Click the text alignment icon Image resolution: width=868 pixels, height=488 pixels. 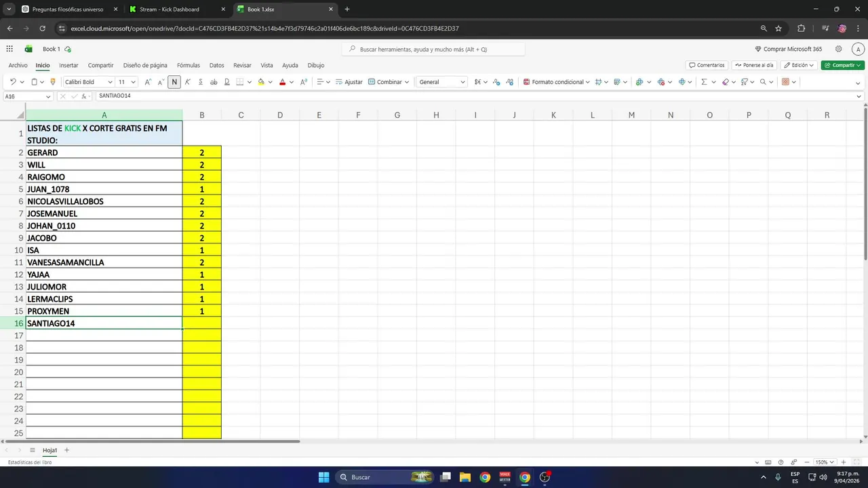tap(321, 82)
